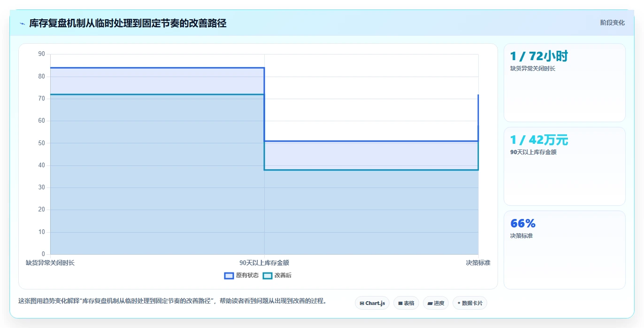Click the 表格 tag icon
The height and width of the screenshot is (328, 644).
point(400,304)
